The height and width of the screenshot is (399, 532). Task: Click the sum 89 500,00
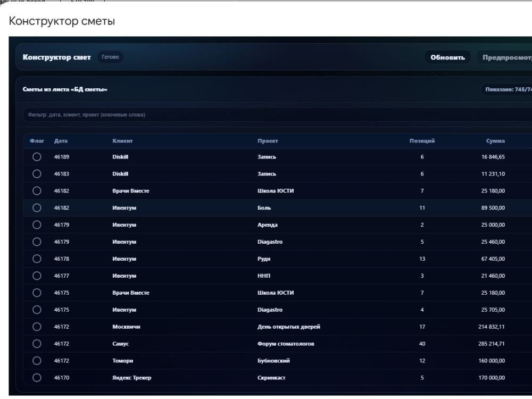(493, 207)
